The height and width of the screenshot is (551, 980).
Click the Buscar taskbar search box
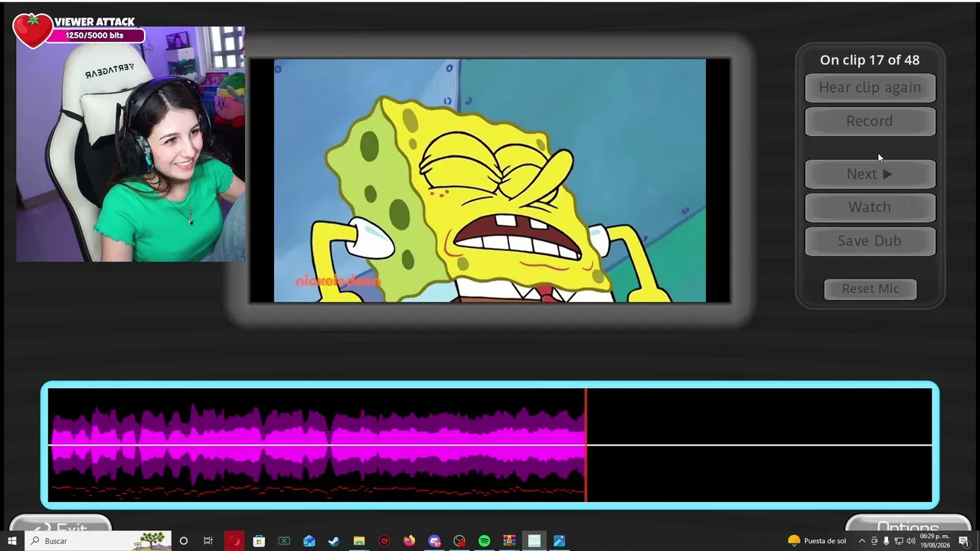98,541
